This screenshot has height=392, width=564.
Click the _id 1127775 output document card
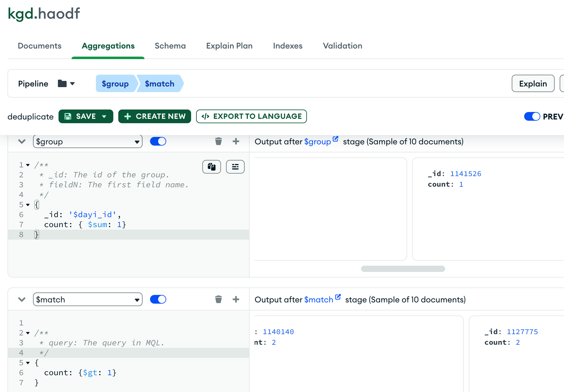[517, 354]
